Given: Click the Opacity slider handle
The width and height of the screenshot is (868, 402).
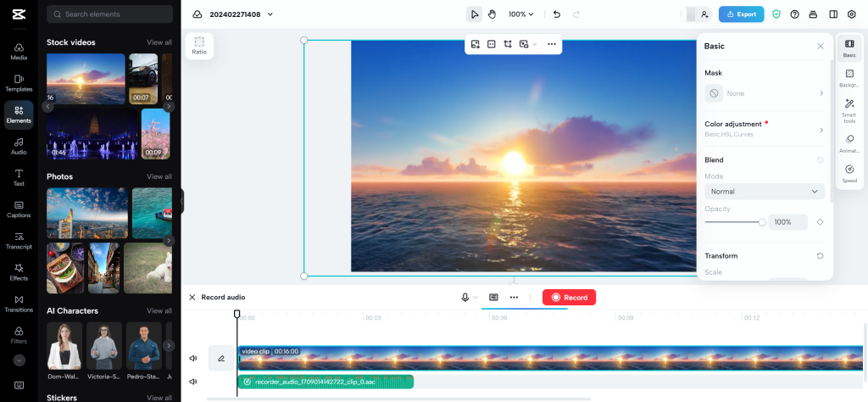Looking at the screenshot, I should (762, 222).
